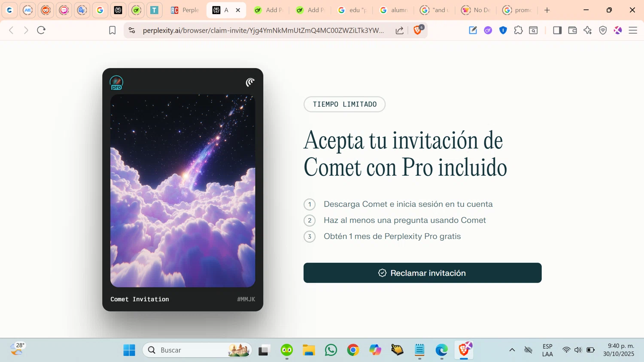644x362 pixels.
Task: Open Duolingo from the taskbar
Action: tap(287, 350)
